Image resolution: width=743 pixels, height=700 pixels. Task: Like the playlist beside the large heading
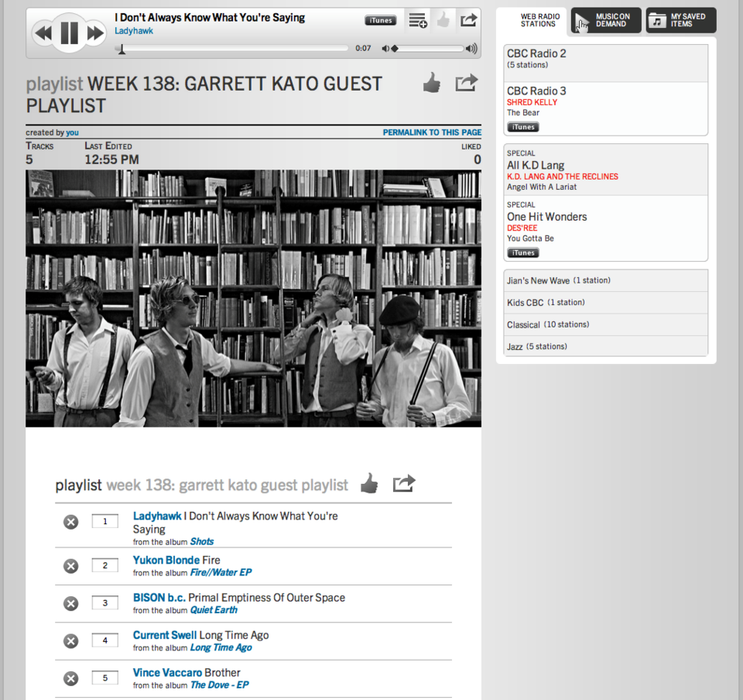click(x=432, y=83)
